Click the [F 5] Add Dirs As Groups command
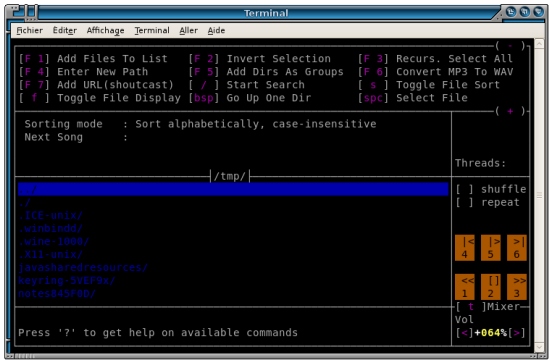550x360 pixels. tap(266, 72)
